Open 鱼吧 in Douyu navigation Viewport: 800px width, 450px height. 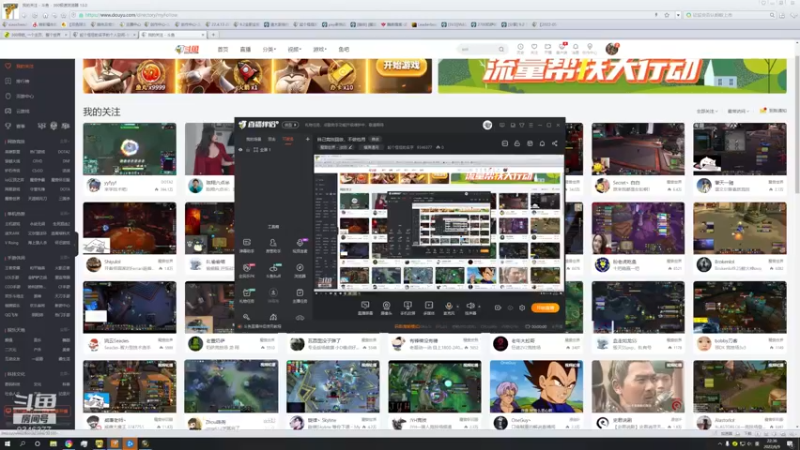pyautogui.click(x=344, y=49)
